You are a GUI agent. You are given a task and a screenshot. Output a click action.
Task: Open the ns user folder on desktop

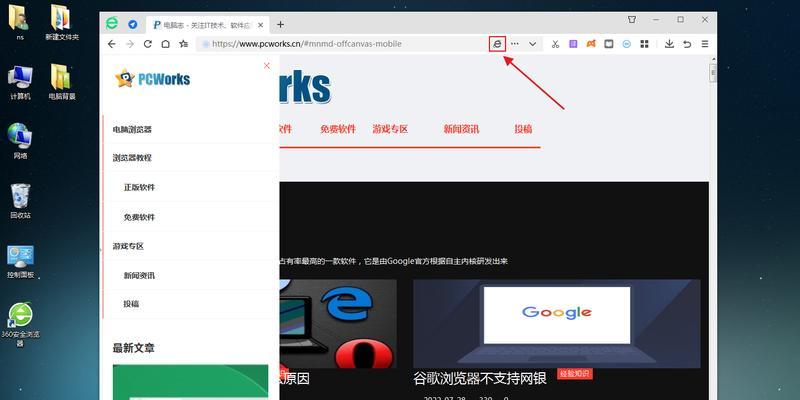click(20, 23)
